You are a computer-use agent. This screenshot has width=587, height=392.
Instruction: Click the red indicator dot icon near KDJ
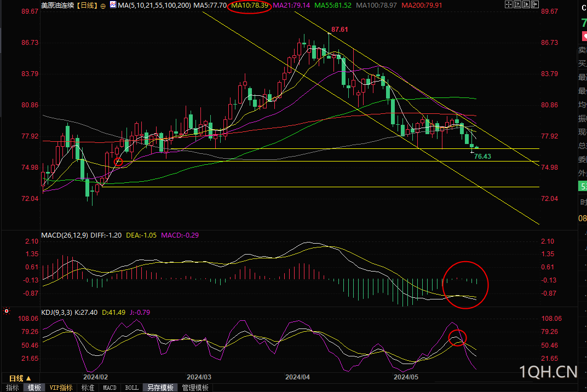point(7,311)
